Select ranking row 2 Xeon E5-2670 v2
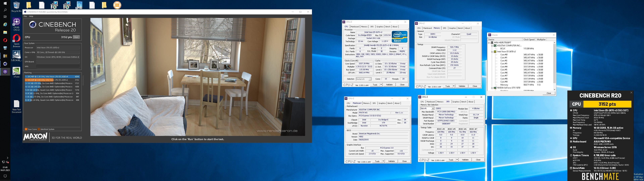 click(x=52, y=80)
